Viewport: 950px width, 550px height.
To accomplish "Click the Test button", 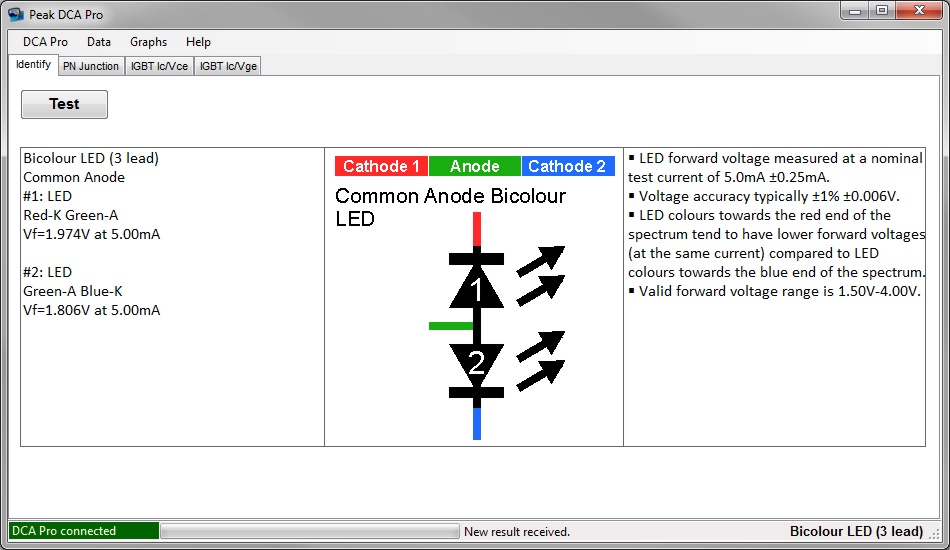I will click(x=64, y=104).
